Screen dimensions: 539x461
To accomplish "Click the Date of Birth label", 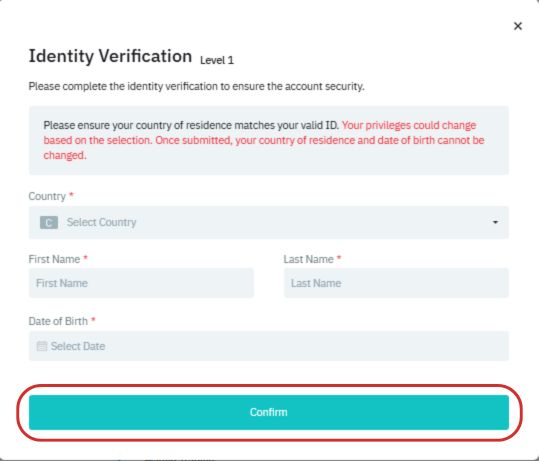I will point(58,321).
